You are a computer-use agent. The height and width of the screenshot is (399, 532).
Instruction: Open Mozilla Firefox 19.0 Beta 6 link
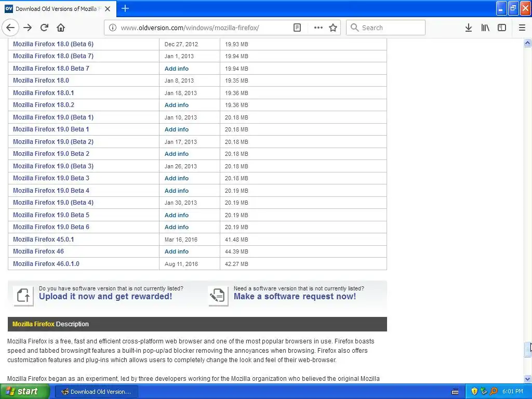coord(51,227)
